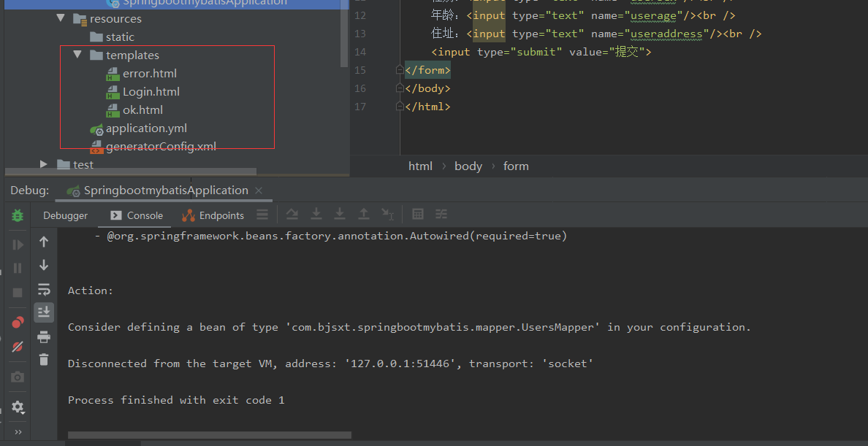The height and width of the screenshot is (446, 868).
Task: Click Trace Current Stream Chain icon
Action: pos(441,215)
